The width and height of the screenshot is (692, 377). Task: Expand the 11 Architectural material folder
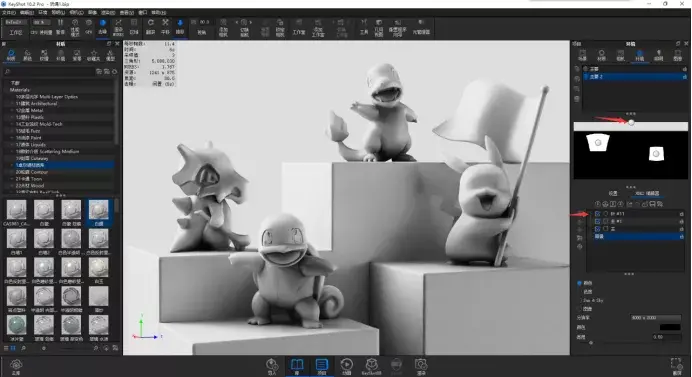(x=11, y=103)
